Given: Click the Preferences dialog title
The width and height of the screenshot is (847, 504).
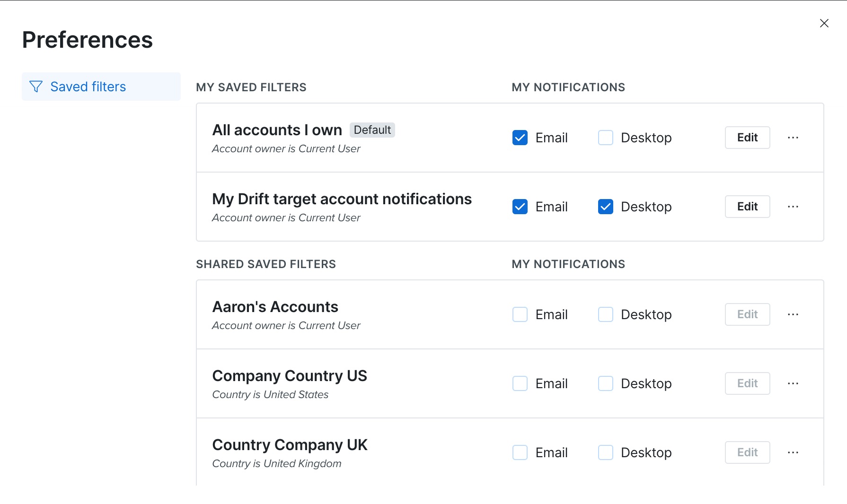Looking at the screenshot, I should coord(88,40).
